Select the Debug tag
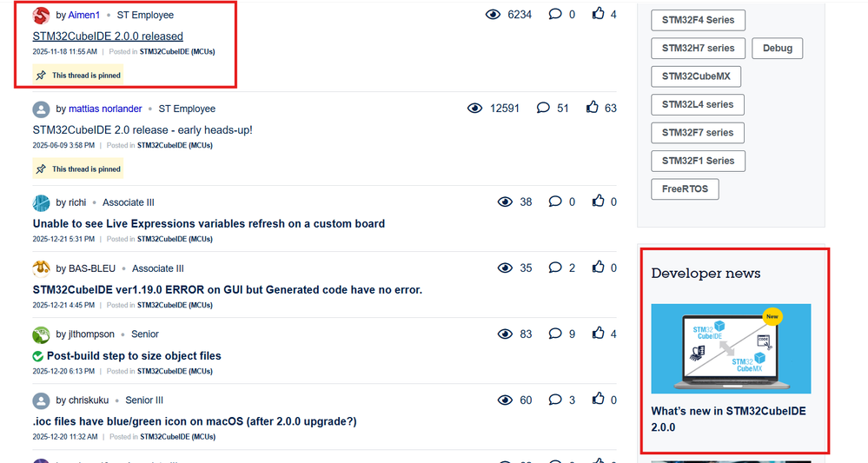 click(x=778, y=48)
